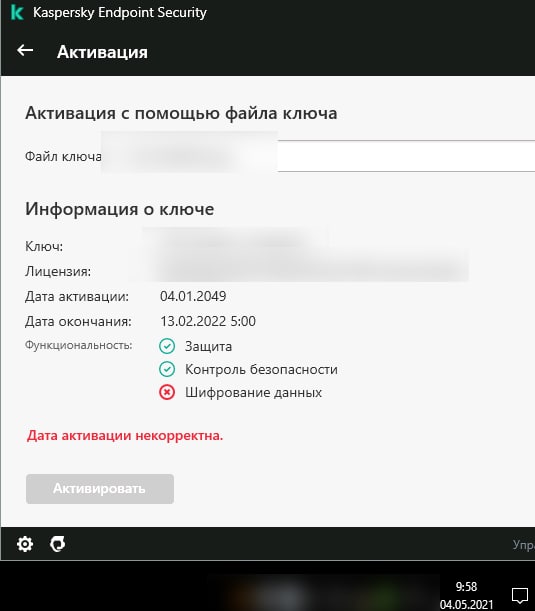Click the taskbar clock showing 9:58
The image size is (535, 611).
[466, 587]
